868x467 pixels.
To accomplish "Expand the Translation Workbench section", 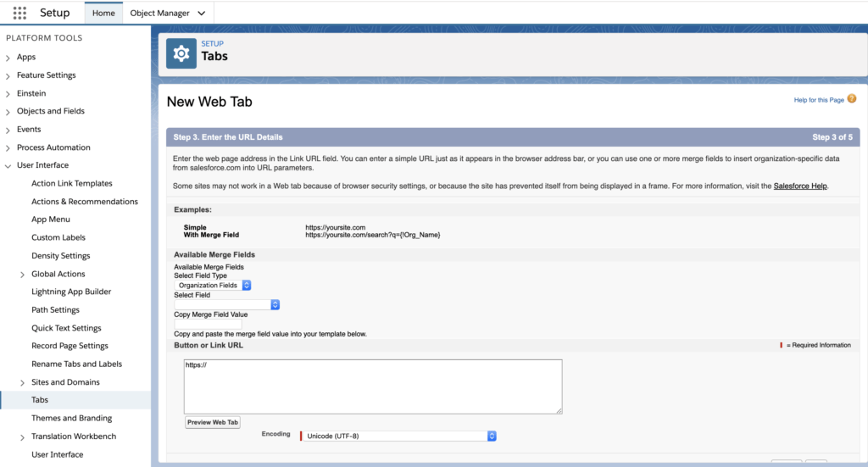I will 23,436.
